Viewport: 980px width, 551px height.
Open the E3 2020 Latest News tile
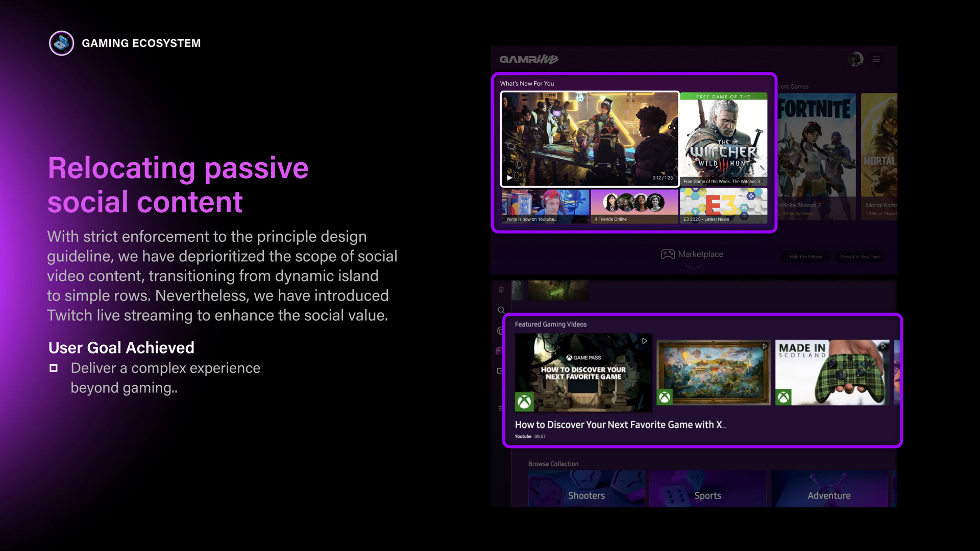click(723, 206)
